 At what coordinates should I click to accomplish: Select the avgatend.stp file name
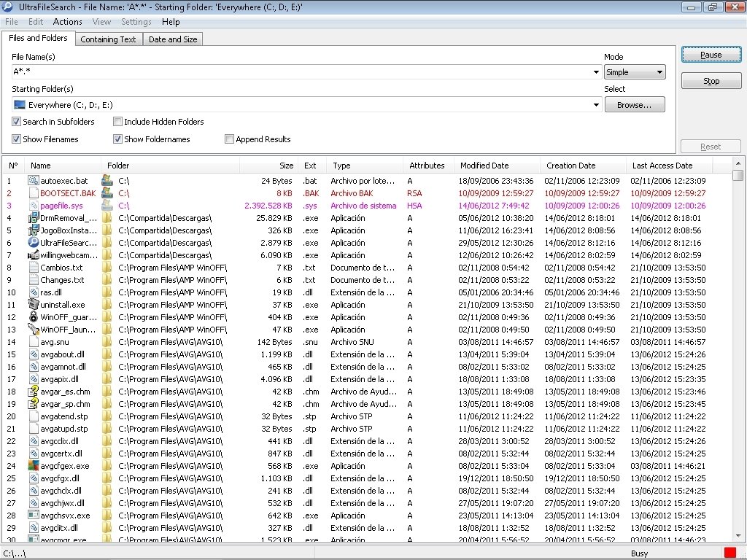pyautogui.click(x=64, y=416)
